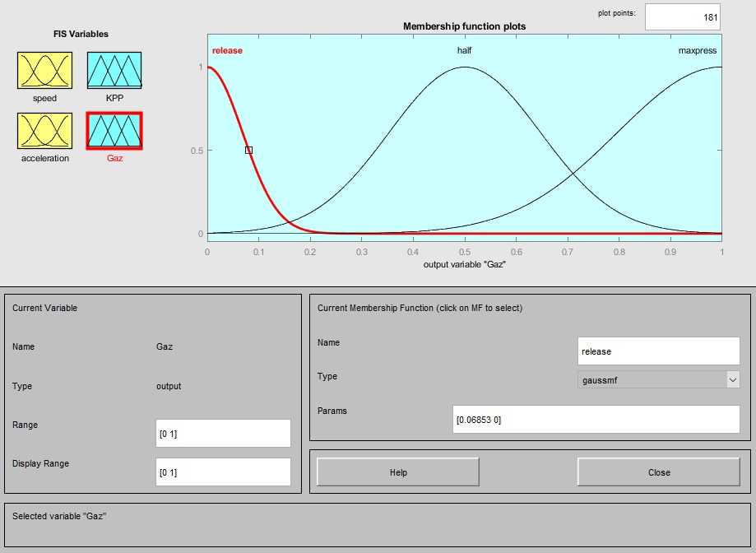Click the 'output variable "Gaz"' axis label
The height and width of the screenshot is (553, 756).
[464, 264]
